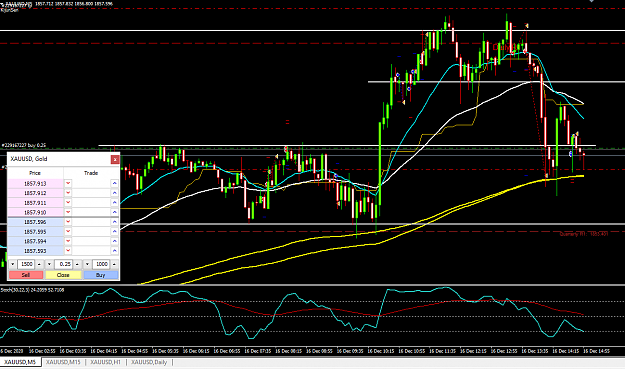The height and width of the screenshot is (369, 625).
Task: Click the Price column header
Action: pyautogui.click(x=35, y=173)
